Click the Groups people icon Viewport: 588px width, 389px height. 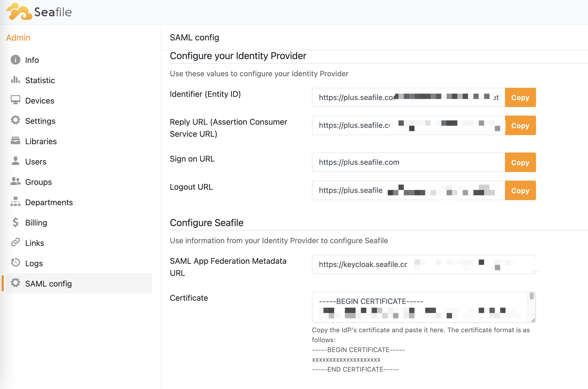16,181
